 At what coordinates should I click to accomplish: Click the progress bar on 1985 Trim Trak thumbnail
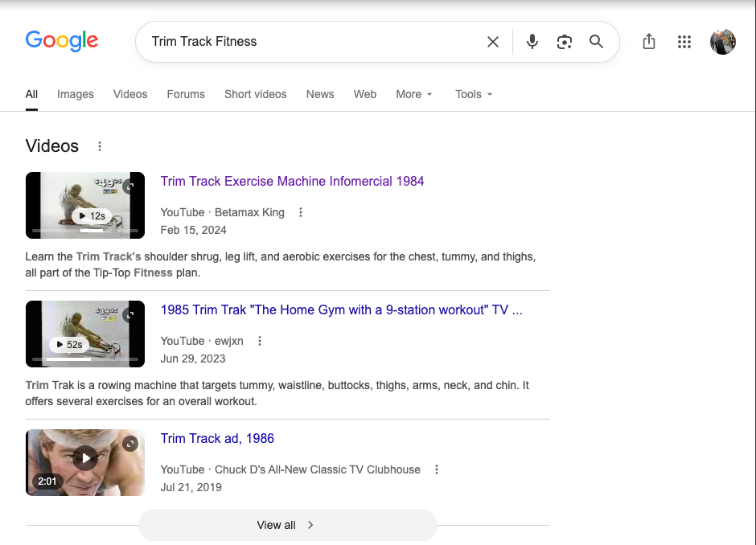85,359
